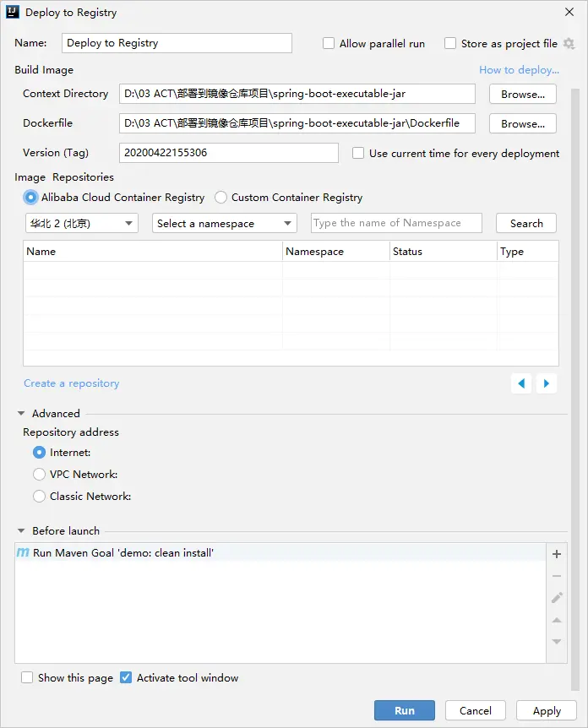Enable Use current time for every deployment

pos(358,153)
